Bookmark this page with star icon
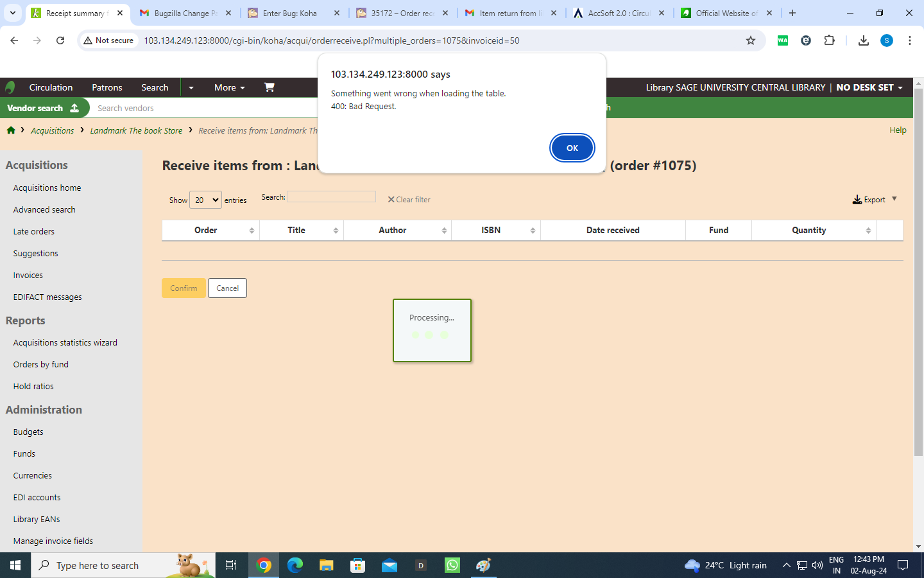The height and width of the screenshot is (578, 924). click(750, 40)
